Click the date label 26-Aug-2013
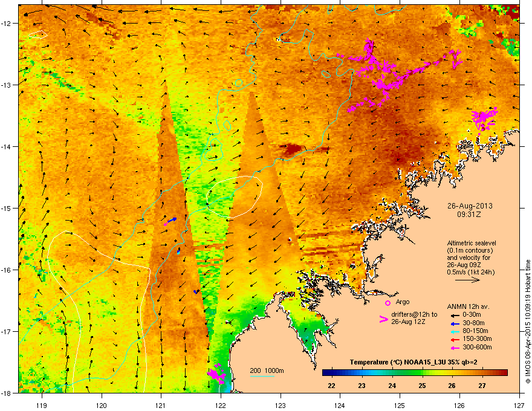This screenshot has width=532, height=411. [470, 206]
